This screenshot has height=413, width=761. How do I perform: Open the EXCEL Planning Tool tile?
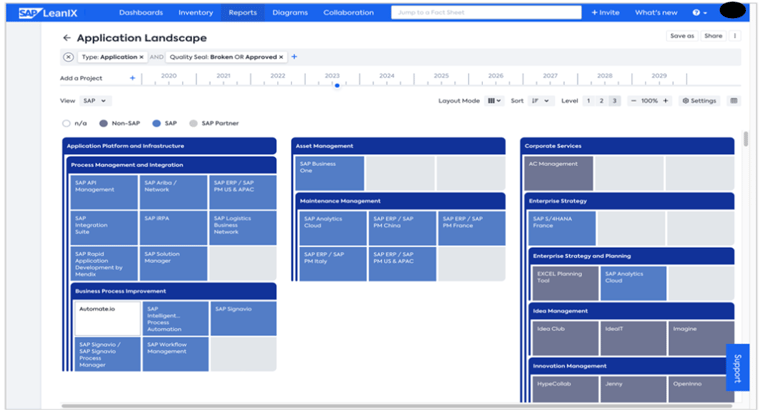(x=565, y=283)
